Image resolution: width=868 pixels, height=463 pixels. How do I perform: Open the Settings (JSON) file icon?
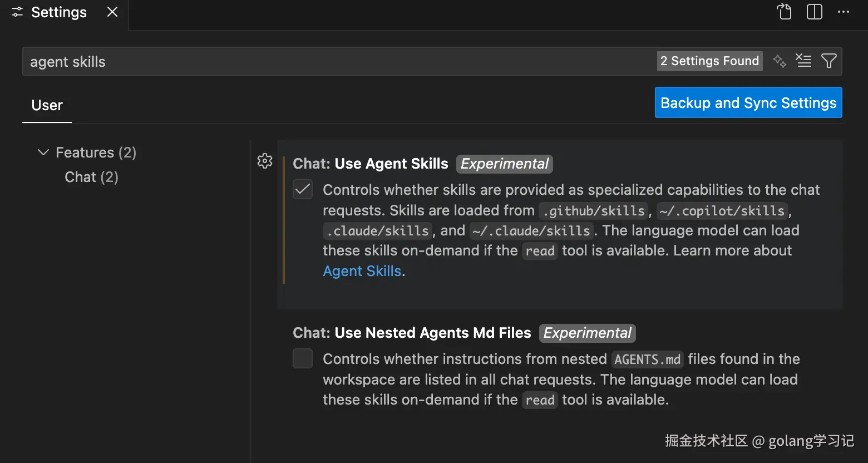click(x=784, y=11)
